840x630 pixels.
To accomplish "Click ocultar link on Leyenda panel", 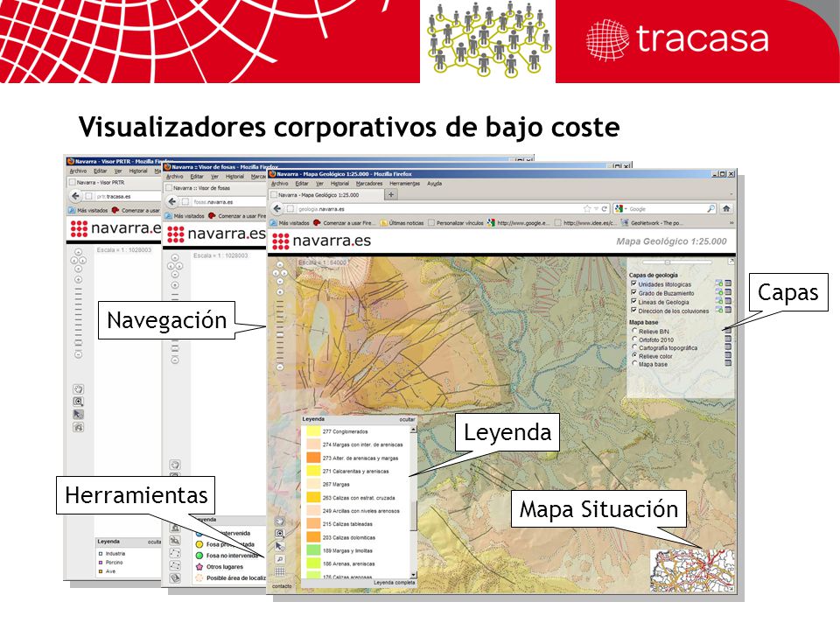I will coord(407,419).
